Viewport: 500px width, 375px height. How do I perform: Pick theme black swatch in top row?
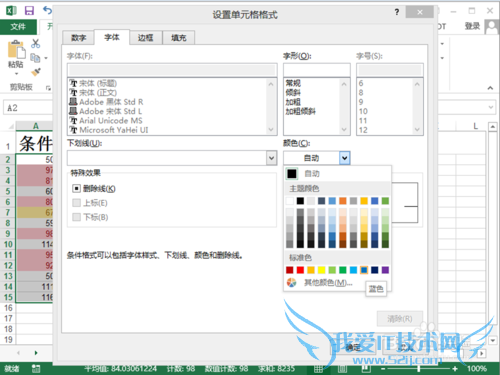point(300,201)
